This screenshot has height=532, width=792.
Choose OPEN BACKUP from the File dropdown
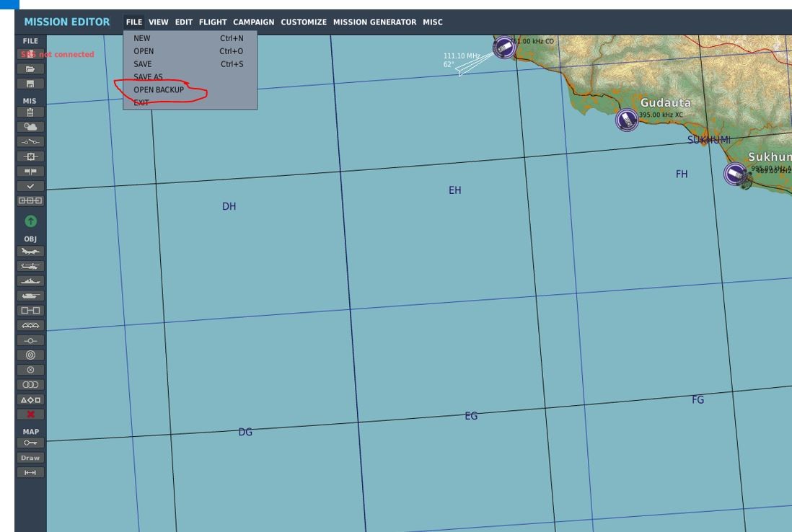click(190, 90)
